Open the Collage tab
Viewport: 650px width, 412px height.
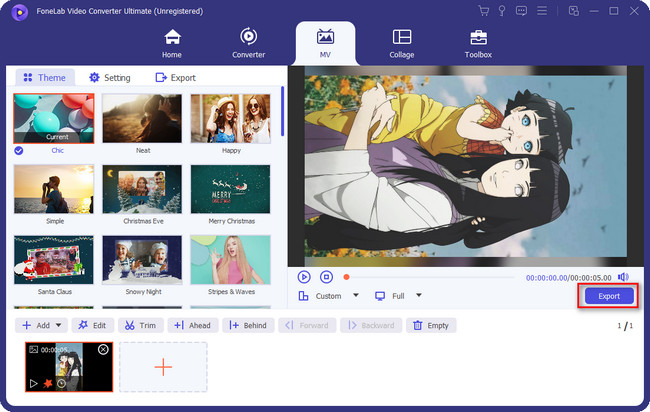pyautogui.click(x=402, y=44)
